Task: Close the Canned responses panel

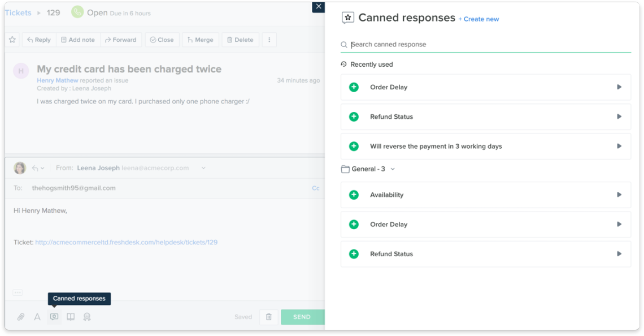Action: coord(319,6)
